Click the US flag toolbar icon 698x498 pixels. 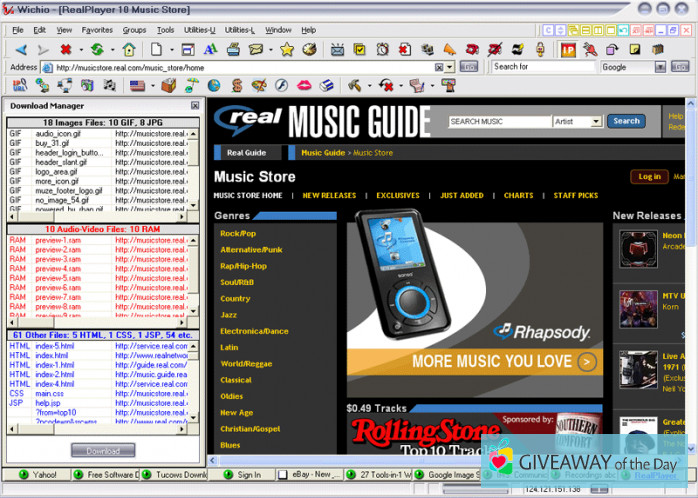click(137, 86)
